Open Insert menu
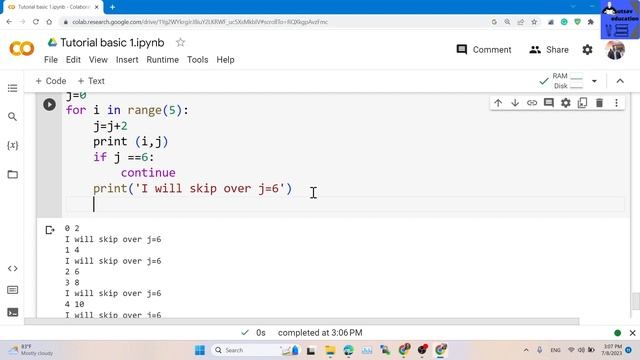 point(127,60)
